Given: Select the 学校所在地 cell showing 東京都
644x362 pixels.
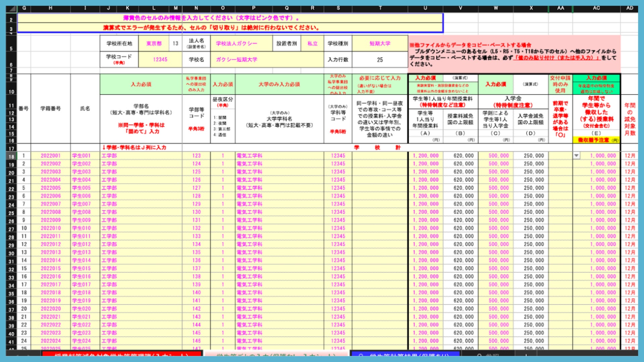Looking at the screenshot, I should click(154, 44).
